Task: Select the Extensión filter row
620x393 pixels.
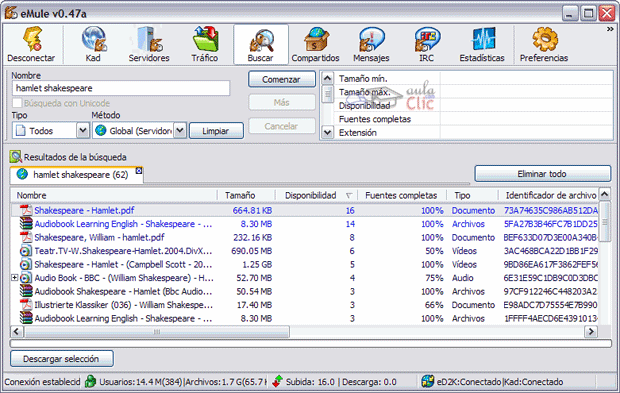Action: pyautogui.click(x=474, y=132)
